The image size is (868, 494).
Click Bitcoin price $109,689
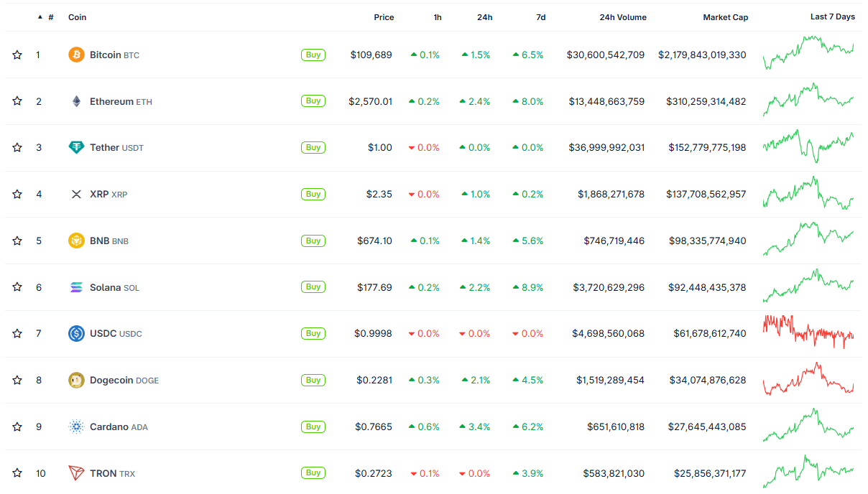pos(371,55)
